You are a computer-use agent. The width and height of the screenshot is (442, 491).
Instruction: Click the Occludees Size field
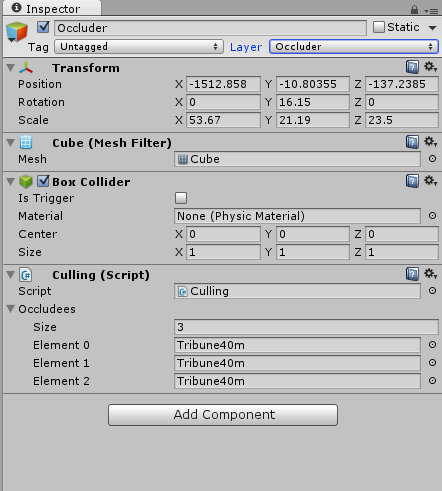(x=306, y=327)
